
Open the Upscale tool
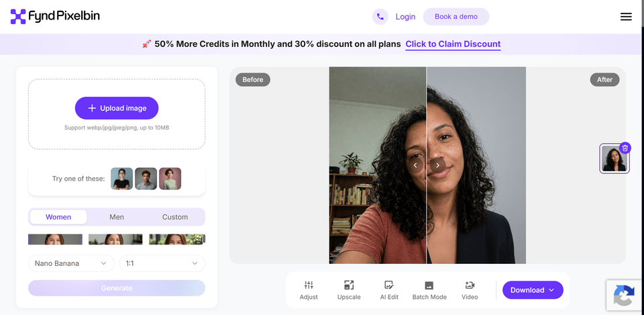pyautogui.click(x=349, y=290)
